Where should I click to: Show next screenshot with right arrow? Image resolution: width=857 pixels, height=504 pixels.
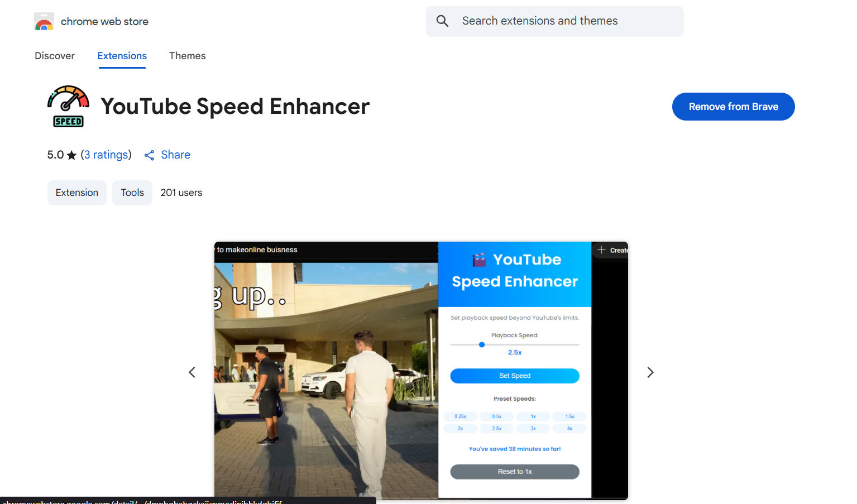650,372
